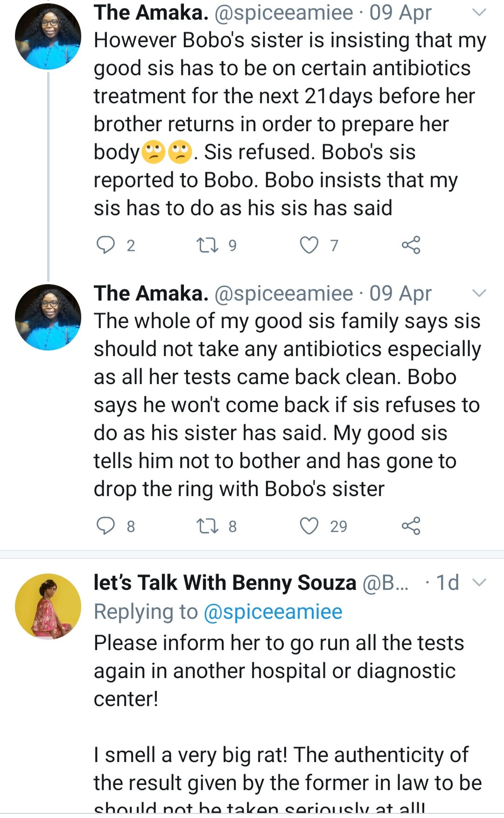Tap The Amaka's avatar on second tweet
The image size is (504, 818).
48,317
